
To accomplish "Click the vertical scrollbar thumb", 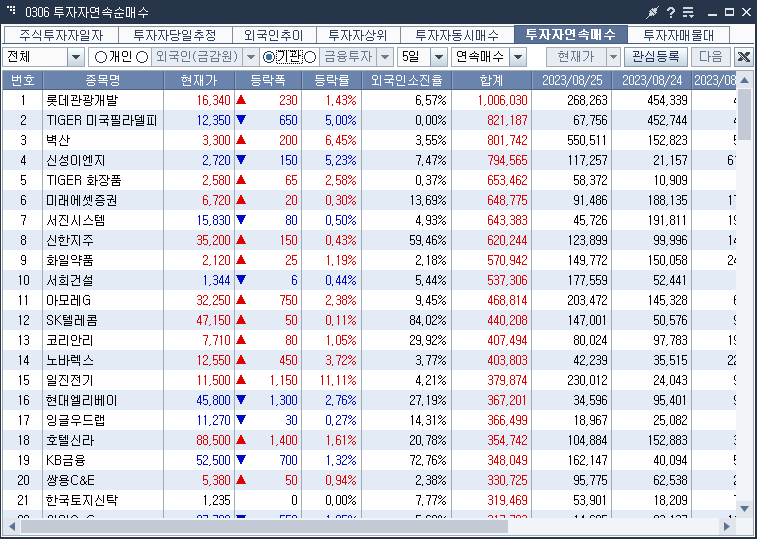I will coord(744,114).
